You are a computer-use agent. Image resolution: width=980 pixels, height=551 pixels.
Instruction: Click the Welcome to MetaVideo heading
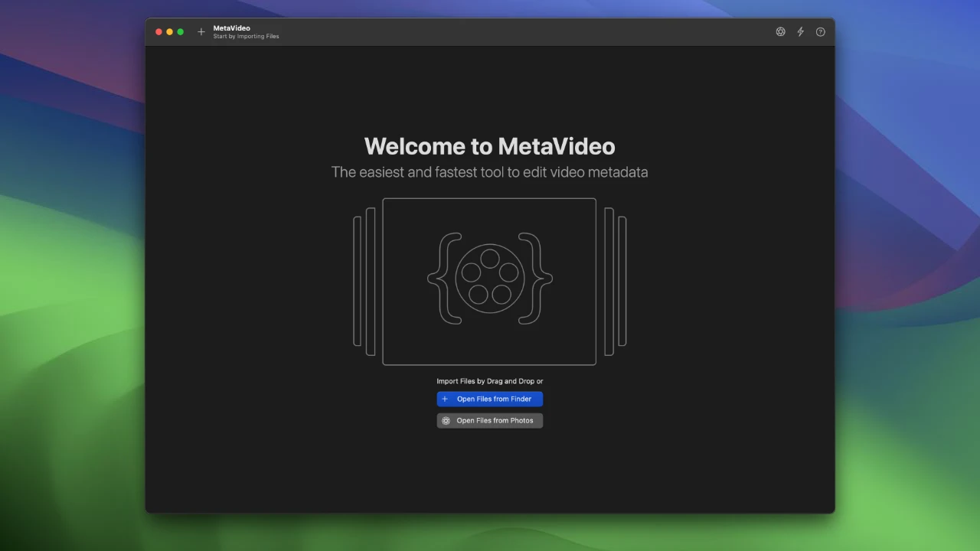click(489, 146)
